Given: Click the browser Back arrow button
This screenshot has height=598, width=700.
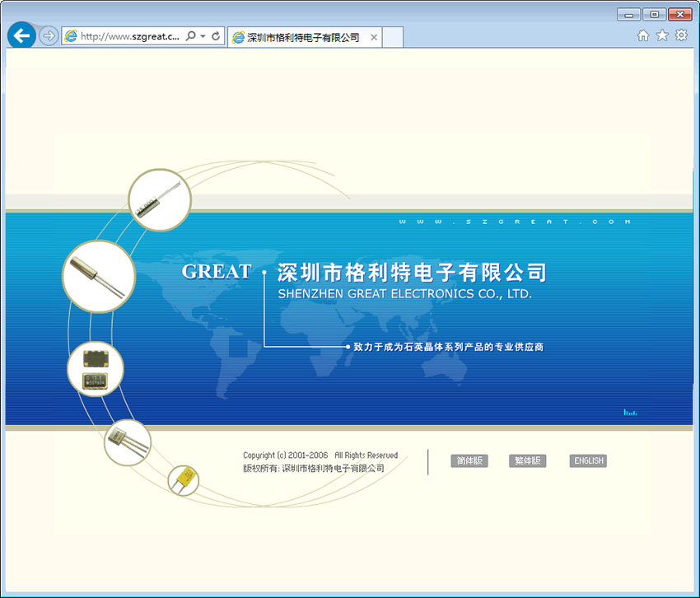Looking at the screenshot, I should tap(21, 36).
